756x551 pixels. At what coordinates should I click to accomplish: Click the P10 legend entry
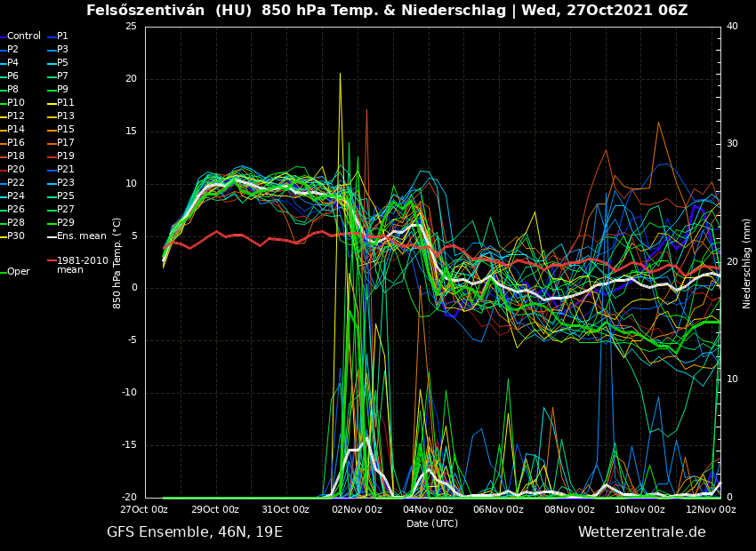(16, 103)
